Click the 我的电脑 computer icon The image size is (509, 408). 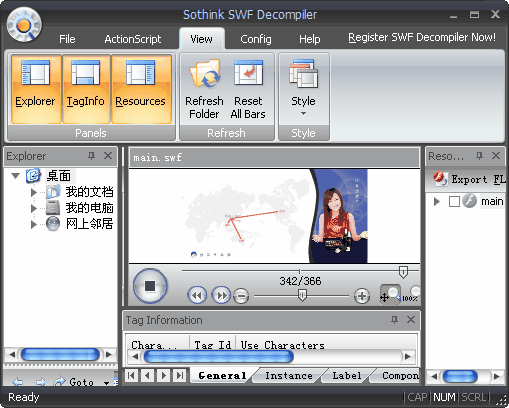click(x=53, y=208)
